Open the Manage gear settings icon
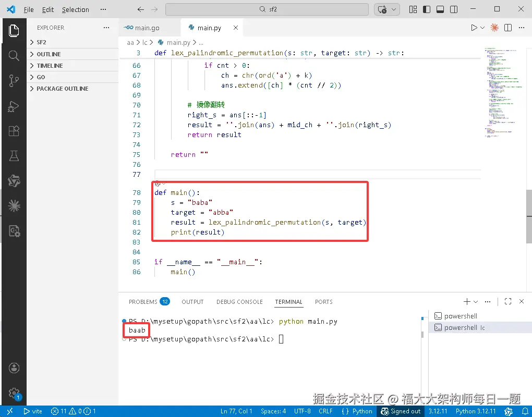This screenshot has width=532, height=417. [x=14, y=393]
